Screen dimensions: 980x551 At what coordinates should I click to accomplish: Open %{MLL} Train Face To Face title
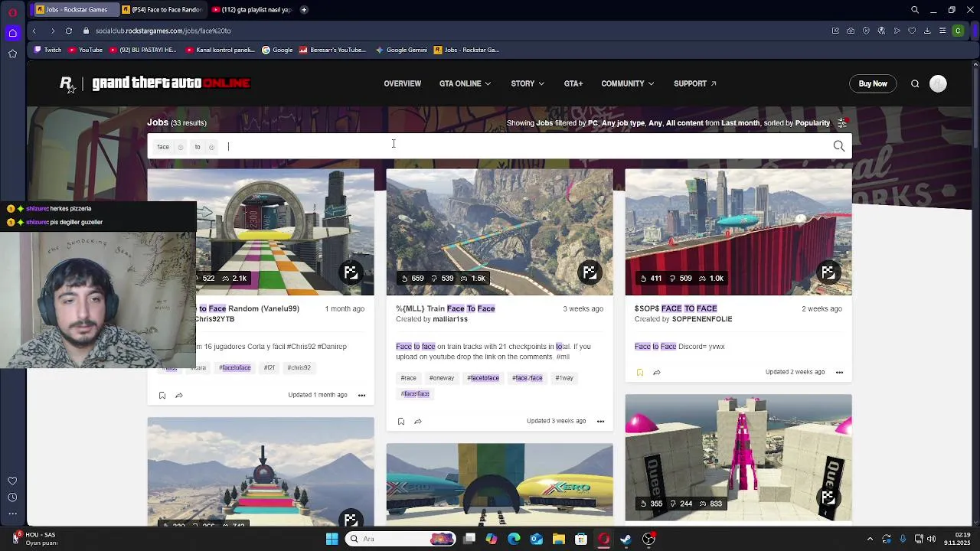(446, 308)
